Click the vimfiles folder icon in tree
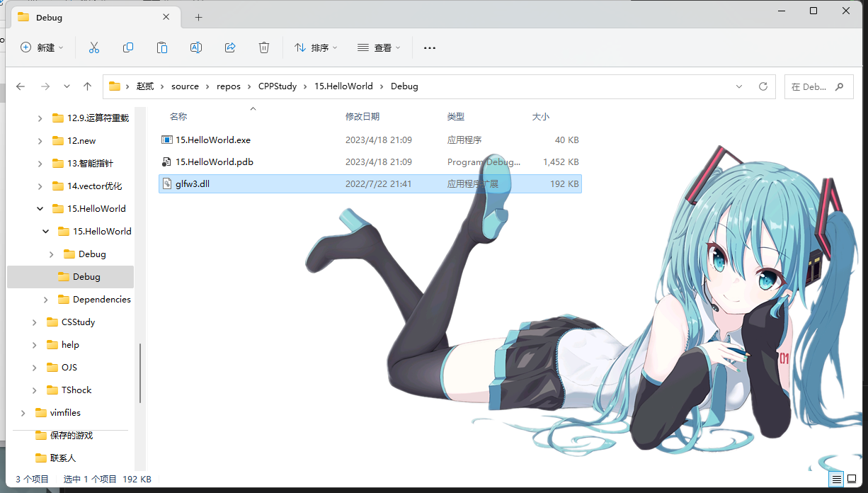The image size is (868, 493). (41, 413)
